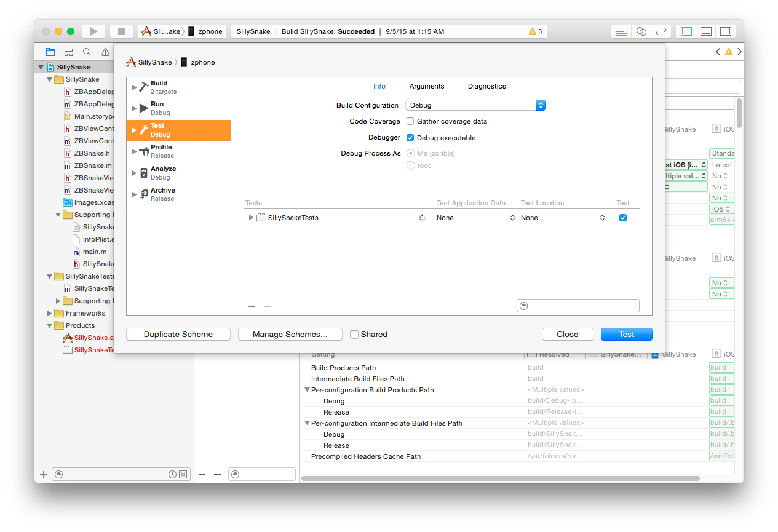Click the yellow warning indicator in status bar
Screen dimensions: 778x532
point(535,31)
